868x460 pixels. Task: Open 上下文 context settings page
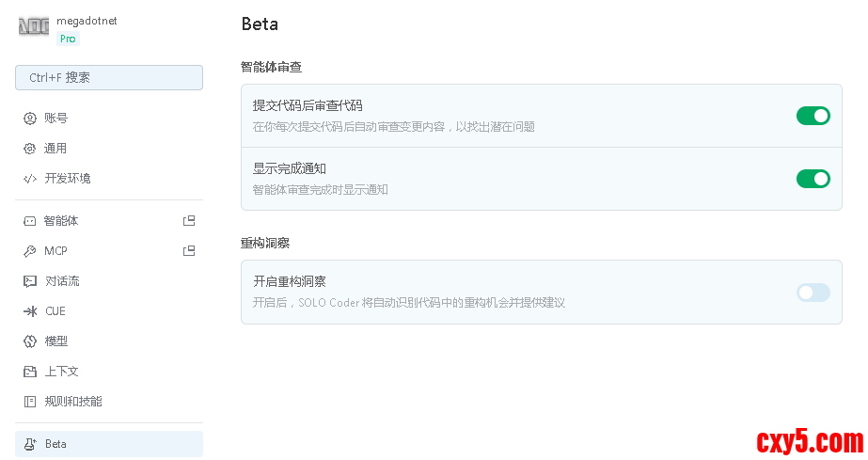point(61,372)
